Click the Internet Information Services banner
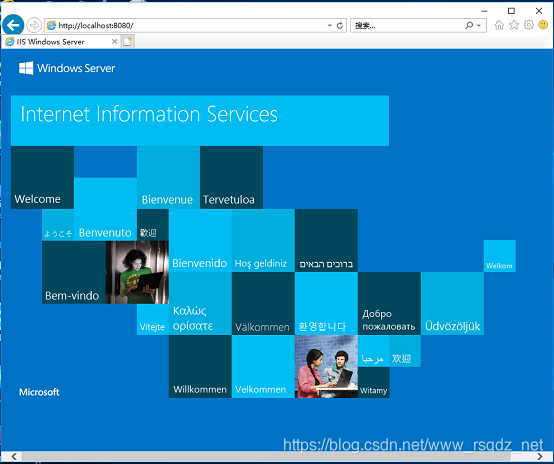554x464 pixels. pyautogui.click(x=200, y=121)
